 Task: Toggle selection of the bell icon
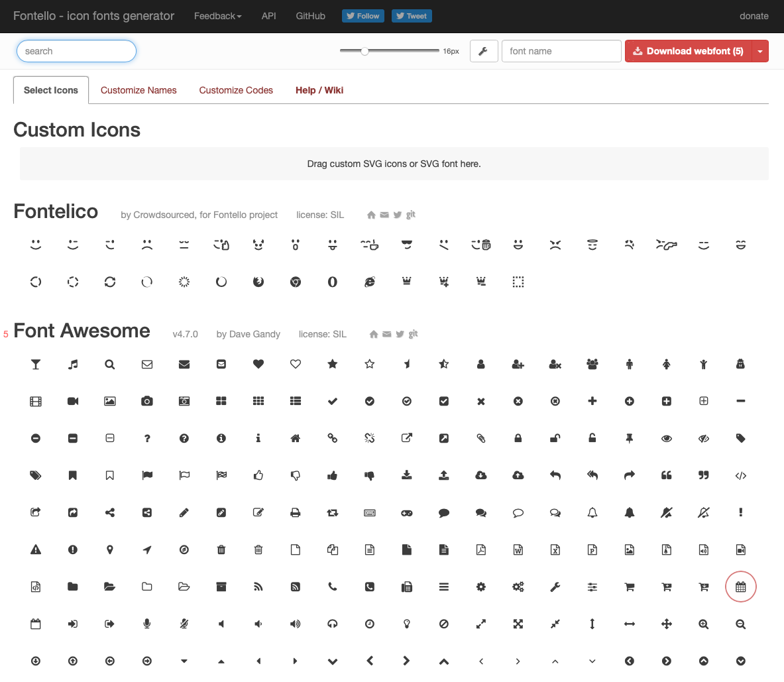(x=592, y=512)
